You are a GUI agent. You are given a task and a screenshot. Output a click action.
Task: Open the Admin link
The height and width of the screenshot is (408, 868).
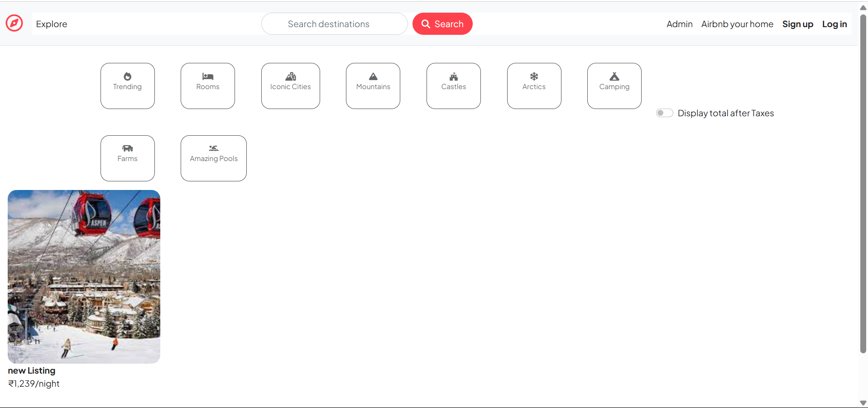679,24
